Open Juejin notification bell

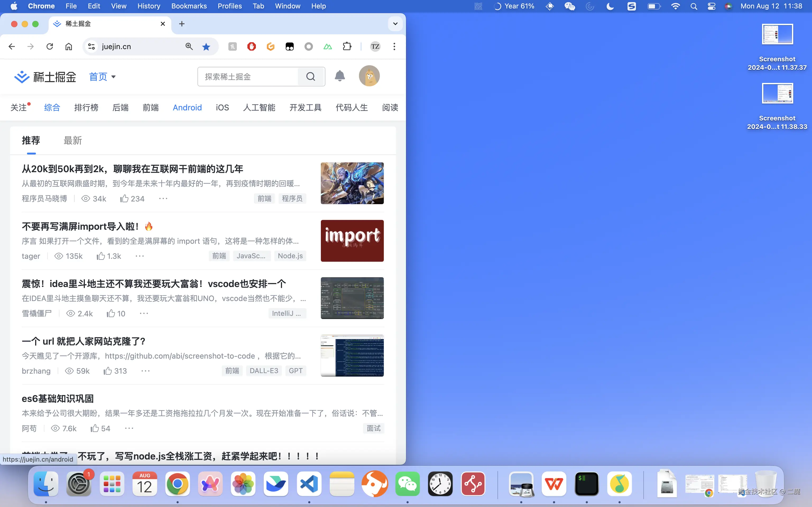click(340, 76)
